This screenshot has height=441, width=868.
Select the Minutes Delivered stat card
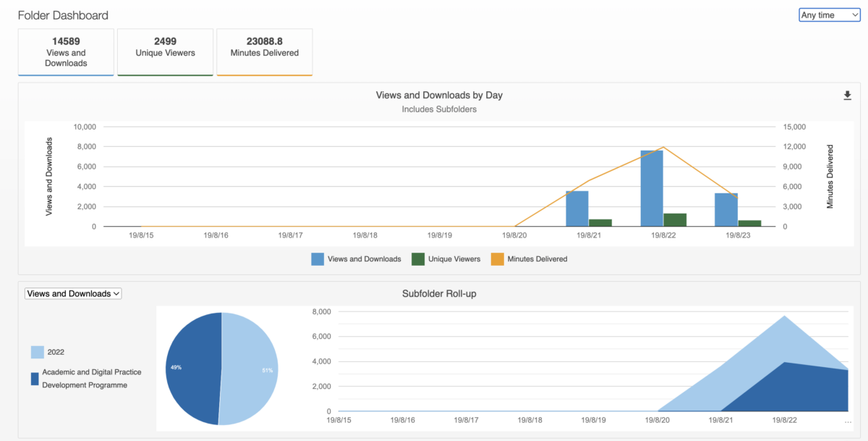pos(265,52)
